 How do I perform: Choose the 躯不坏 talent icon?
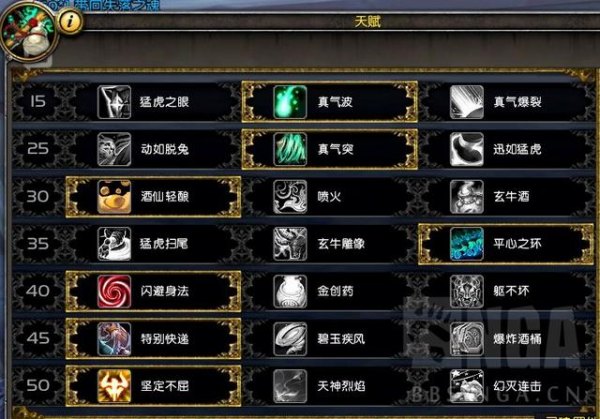(x=466, y=291)
